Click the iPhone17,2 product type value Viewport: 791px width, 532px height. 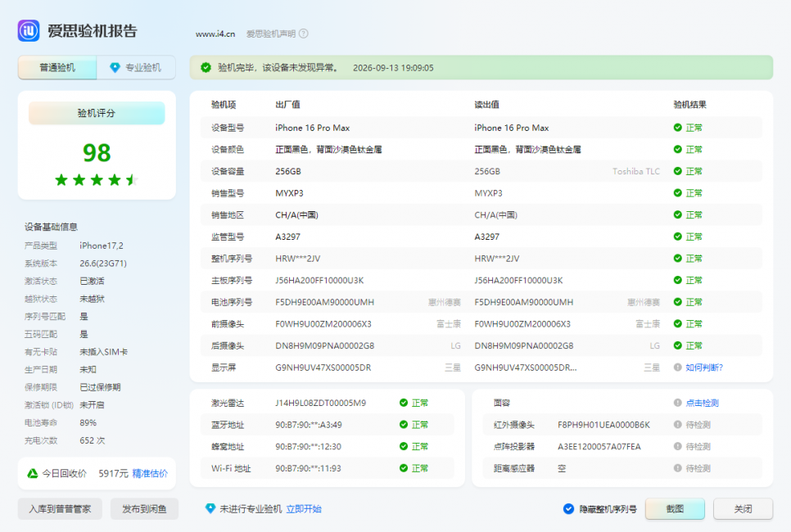pos(102,246)
